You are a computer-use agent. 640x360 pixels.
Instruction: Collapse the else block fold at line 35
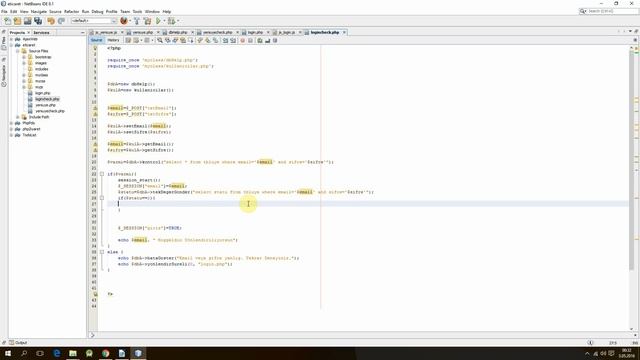(x=102, y=252)
